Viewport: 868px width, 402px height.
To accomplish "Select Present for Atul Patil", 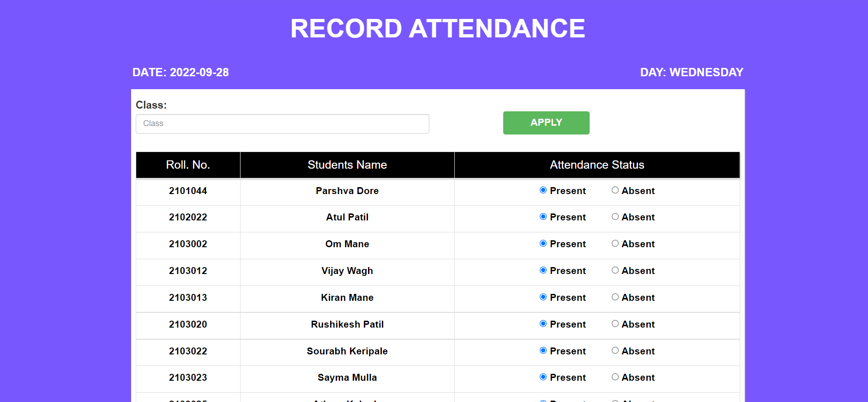I will click(542, 216).
